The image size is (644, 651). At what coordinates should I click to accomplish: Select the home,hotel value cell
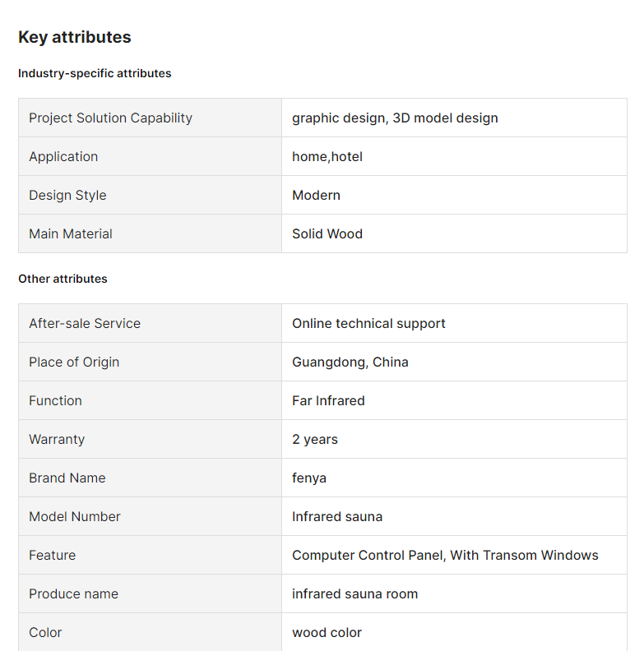coord(454,156)
